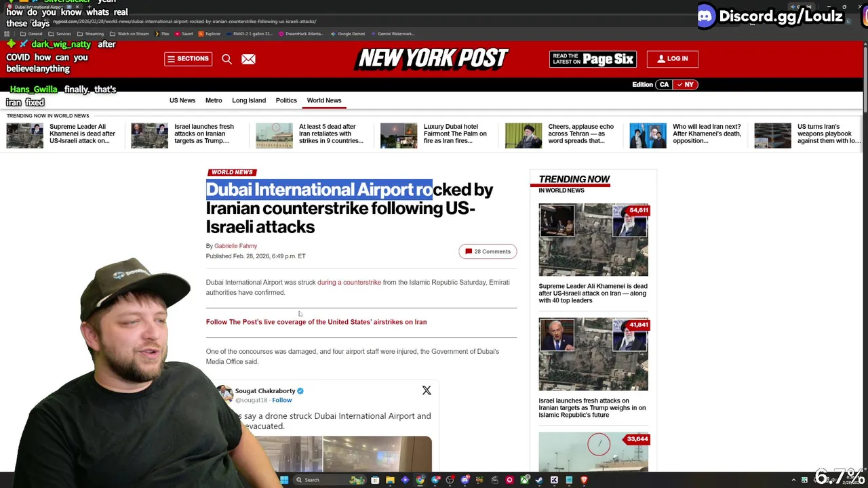This screenshot has width=868, height=488.
Task: Open Brave browser from taskbar
Action: pyautogui.click(x=584, y=480)
